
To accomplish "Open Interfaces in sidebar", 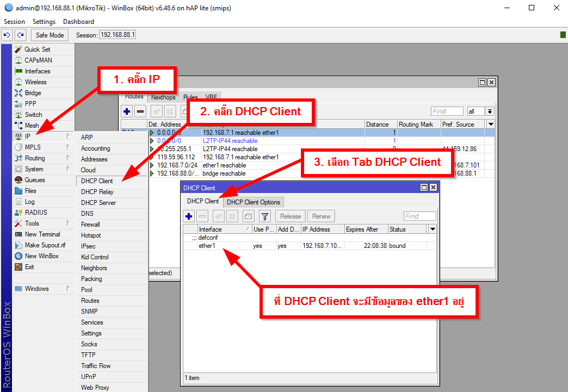I will [x=43, y=71].
